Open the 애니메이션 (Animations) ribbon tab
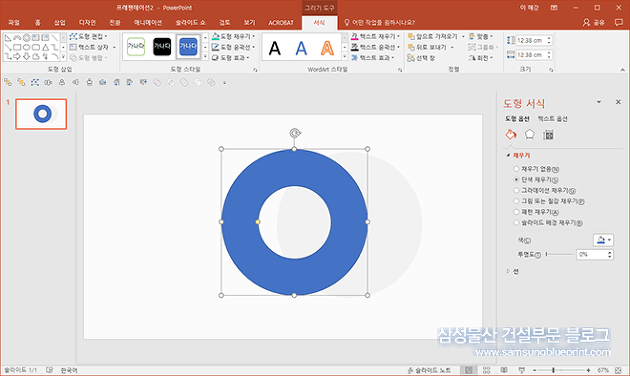This screenshot has width=630, height=376. 148,23
